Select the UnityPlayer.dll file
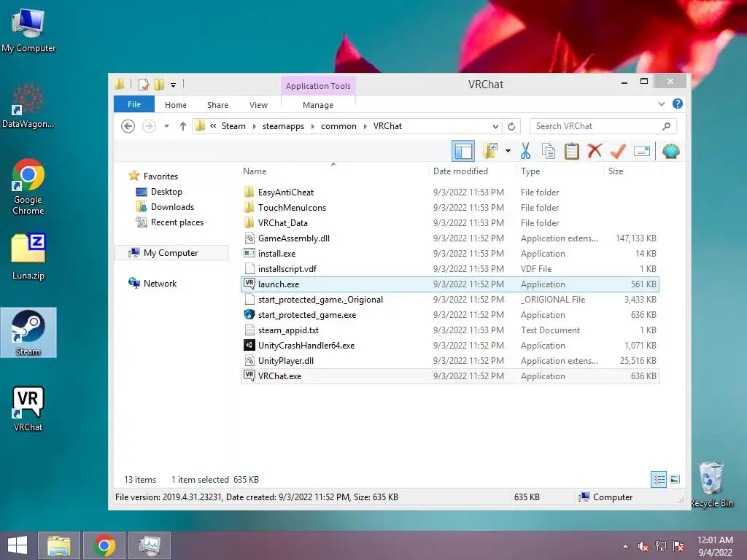747x560 pixels. (x=449, y=360)
